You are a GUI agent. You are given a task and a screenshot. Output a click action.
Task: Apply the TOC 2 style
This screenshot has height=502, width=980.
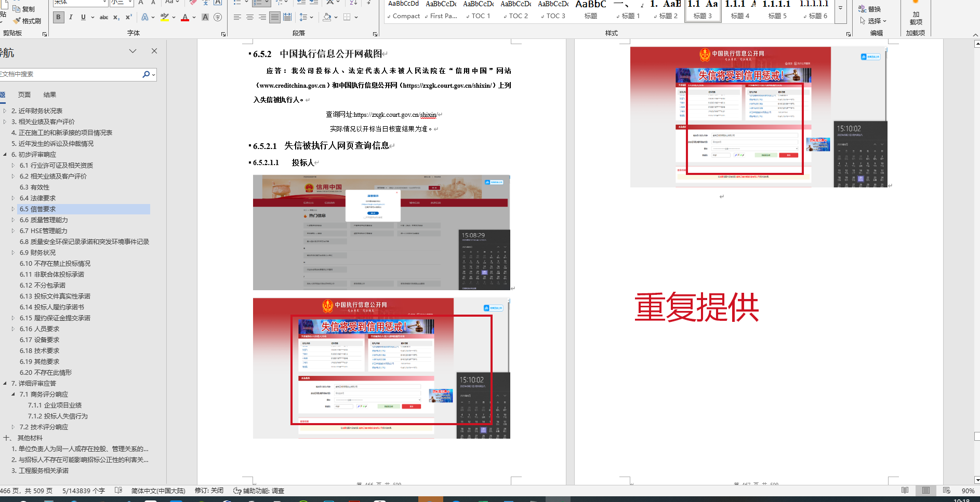pos(516,10)
